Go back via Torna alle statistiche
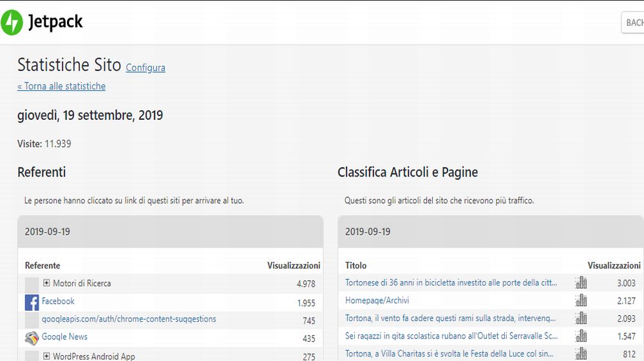 (61, 86)
